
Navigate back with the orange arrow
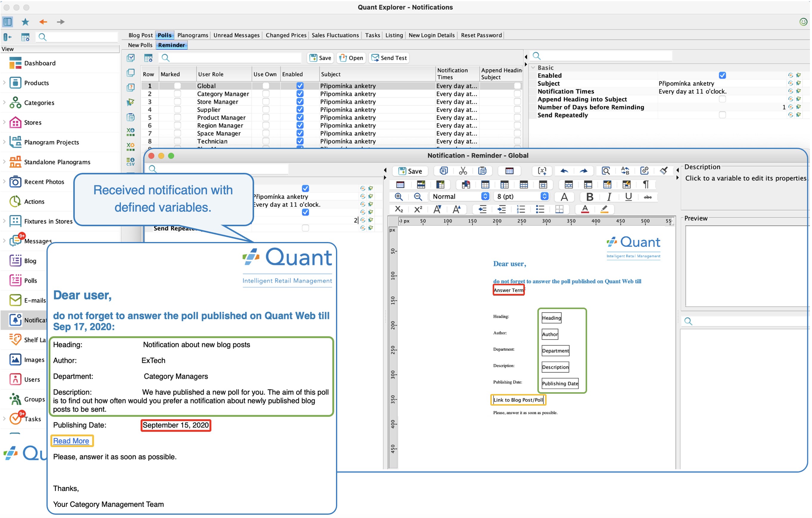[x=43, y=22]
